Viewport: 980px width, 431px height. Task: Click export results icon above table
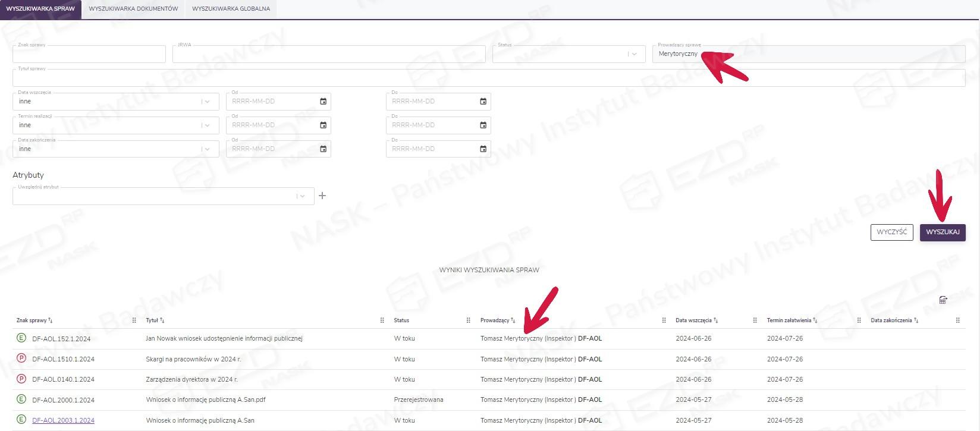point(943,300)
